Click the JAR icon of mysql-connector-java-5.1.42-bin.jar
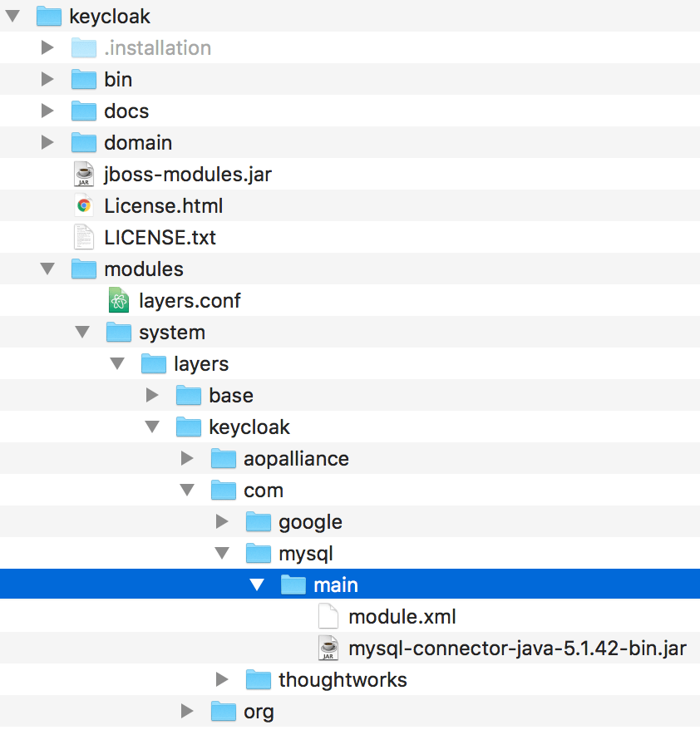Screen dimensions: 700x730 pos(328,648)
